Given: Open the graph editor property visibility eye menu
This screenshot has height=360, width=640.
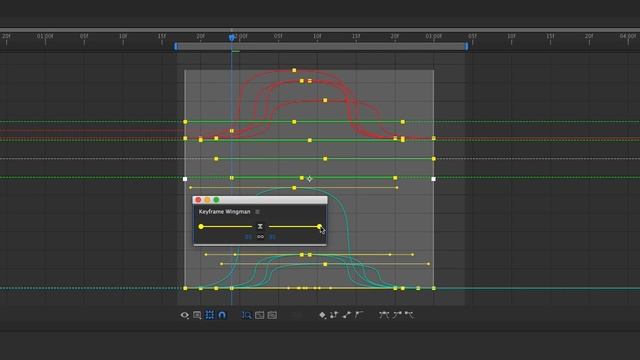Looking at the screenshot, I should click(x=184, y=315).
